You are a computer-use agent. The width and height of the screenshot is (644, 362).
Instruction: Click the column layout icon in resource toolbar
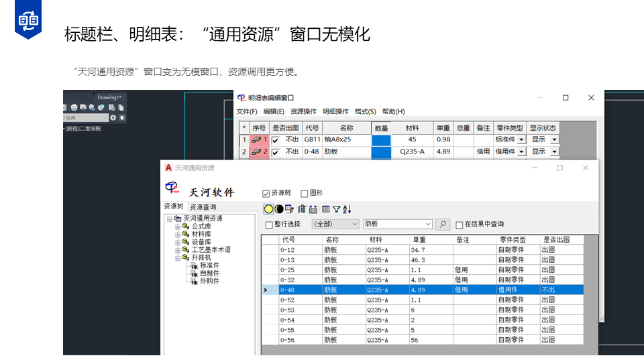326,209
